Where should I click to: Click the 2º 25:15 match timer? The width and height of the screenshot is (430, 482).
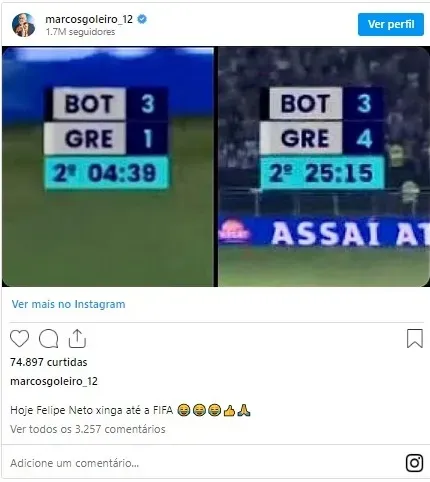[322, 173]
